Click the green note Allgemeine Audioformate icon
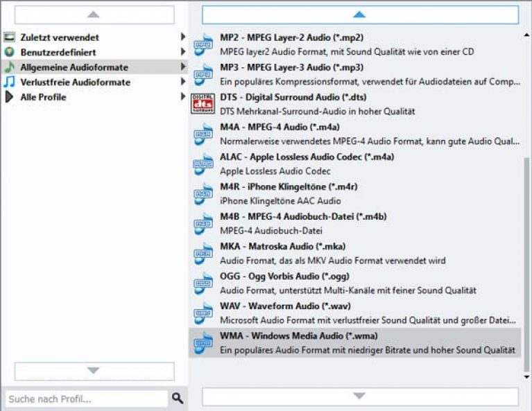Viewport: 532px width, 411px height. pos(9,67)
